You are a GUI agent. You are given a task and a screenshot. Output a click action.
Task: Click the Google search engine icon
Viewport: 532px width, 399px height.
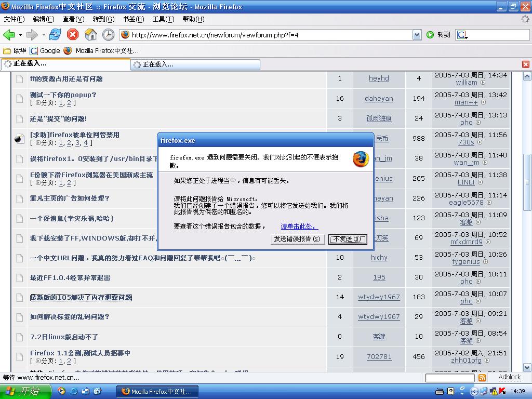pyautogui.click(x=462, y=35)
